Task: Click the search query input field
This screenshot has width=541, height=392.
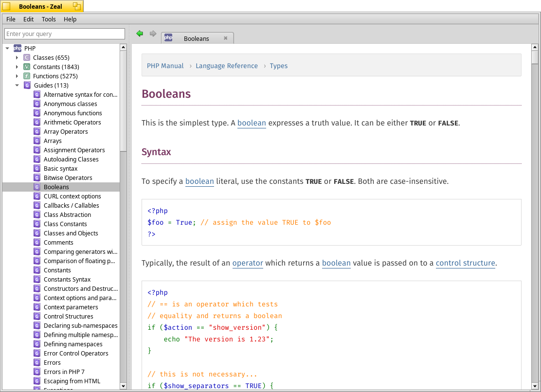Action: click(65, 34)
